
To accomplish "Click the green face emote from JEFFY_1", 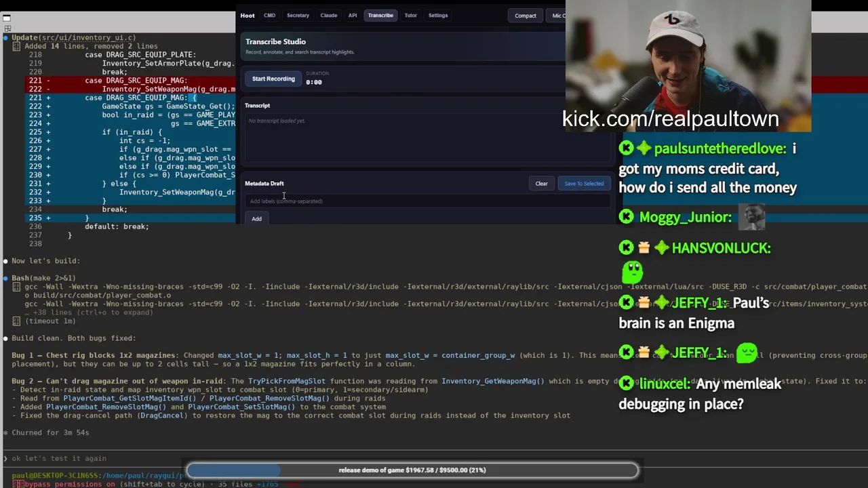I will [x=747, y=352].
